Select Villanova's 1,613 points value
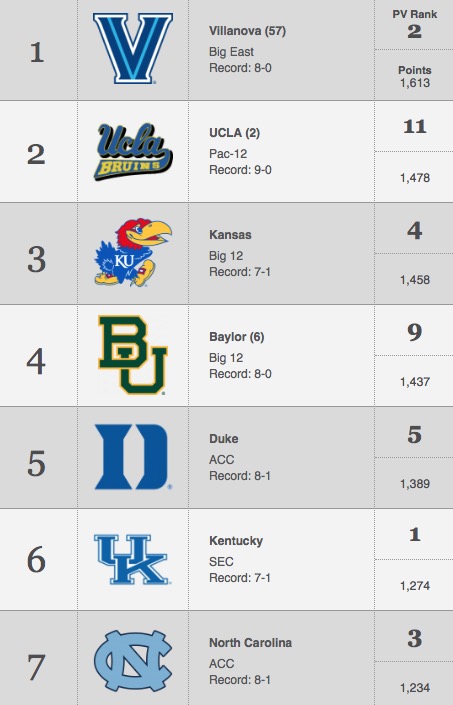This screenshot has height=705, width=453. [415, 83]
